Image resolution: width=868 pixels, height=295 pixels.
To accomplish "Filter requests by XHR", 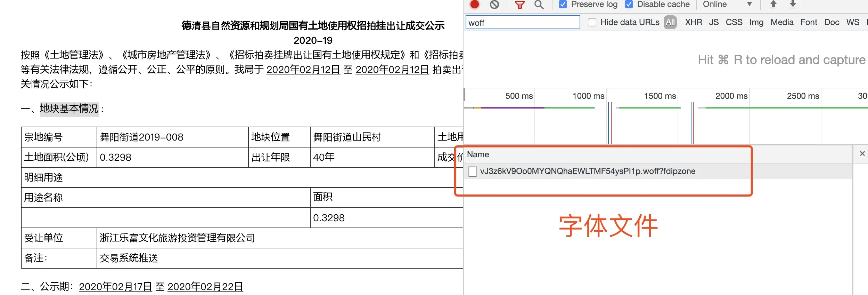I will click(694, 22).
